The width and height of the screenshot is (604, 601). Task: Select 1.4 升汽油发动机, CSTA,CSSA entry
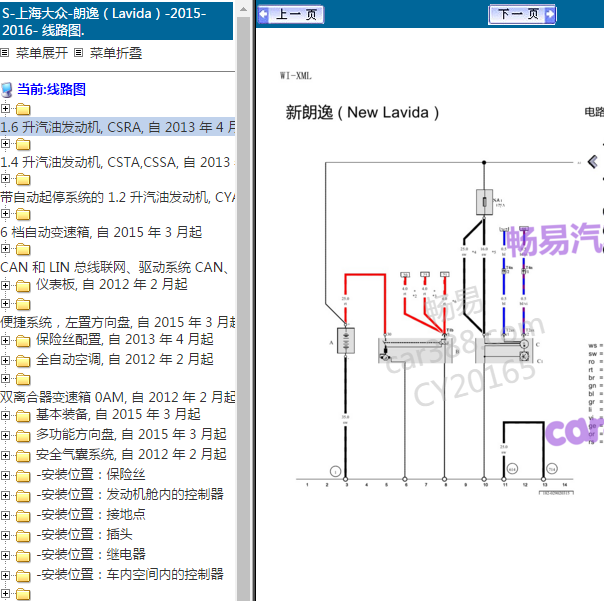[117, 162]
